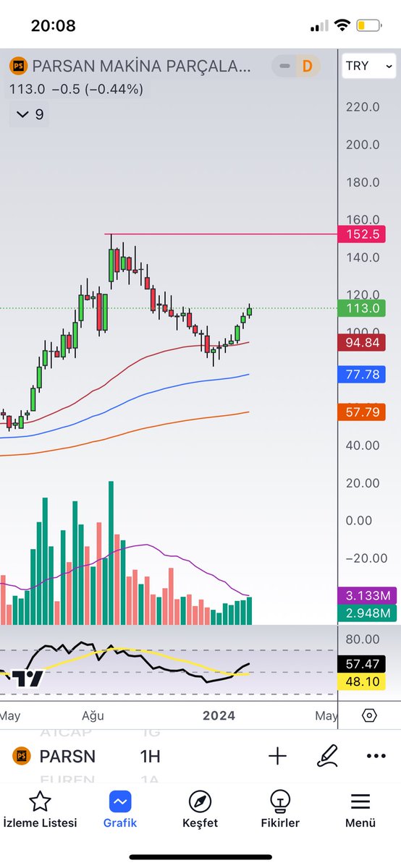
Task: Tap the D interval button
Action: coord(307,67)
